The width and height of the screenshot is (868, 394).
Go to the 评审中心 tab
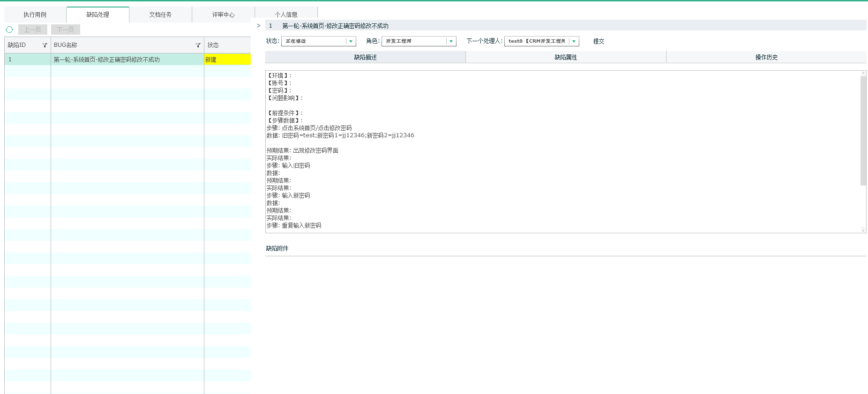click(223, 15)
